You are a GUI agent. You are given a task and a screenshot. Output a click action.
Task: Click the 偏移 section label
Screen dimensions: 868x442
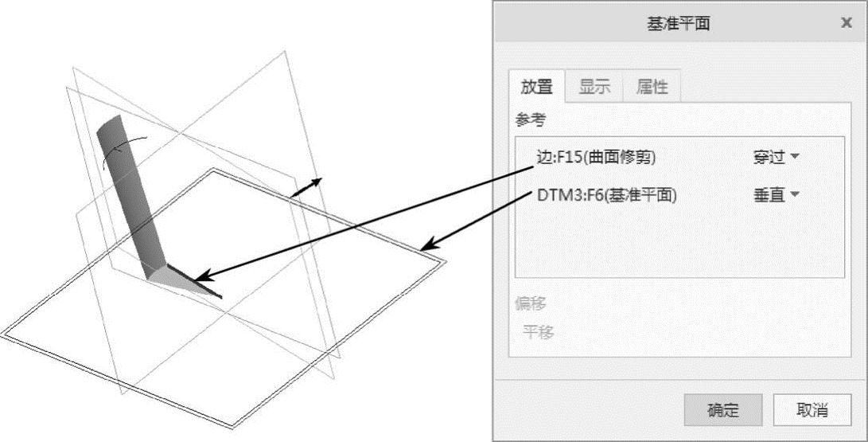tap(531, 303)
